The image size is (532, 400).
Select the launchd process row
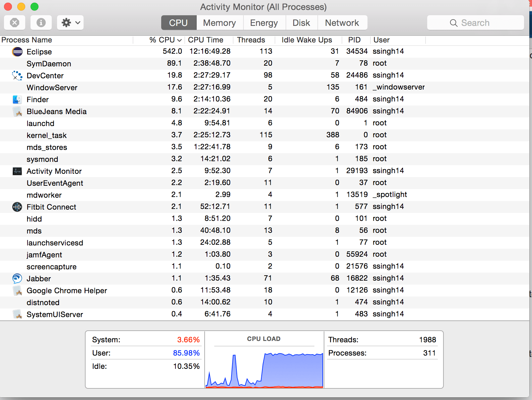pyautogui.click(x=265, y=123)
